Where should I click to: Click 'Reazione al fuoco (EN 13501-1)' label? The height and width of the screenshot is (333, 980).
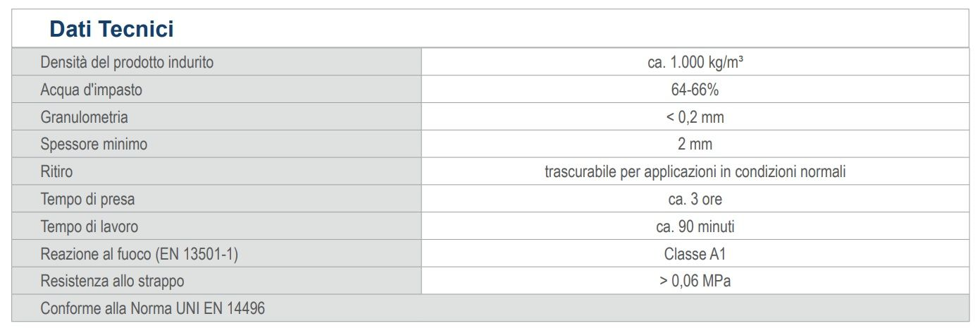(139, 254)
